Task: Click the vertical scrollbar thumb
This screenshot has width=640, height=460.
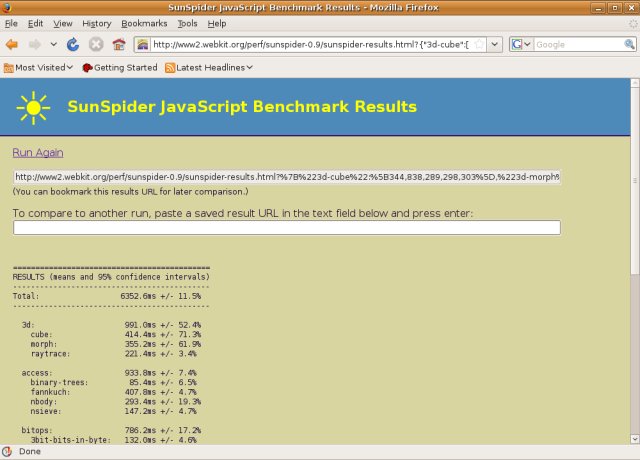Action: coord(635,180)
